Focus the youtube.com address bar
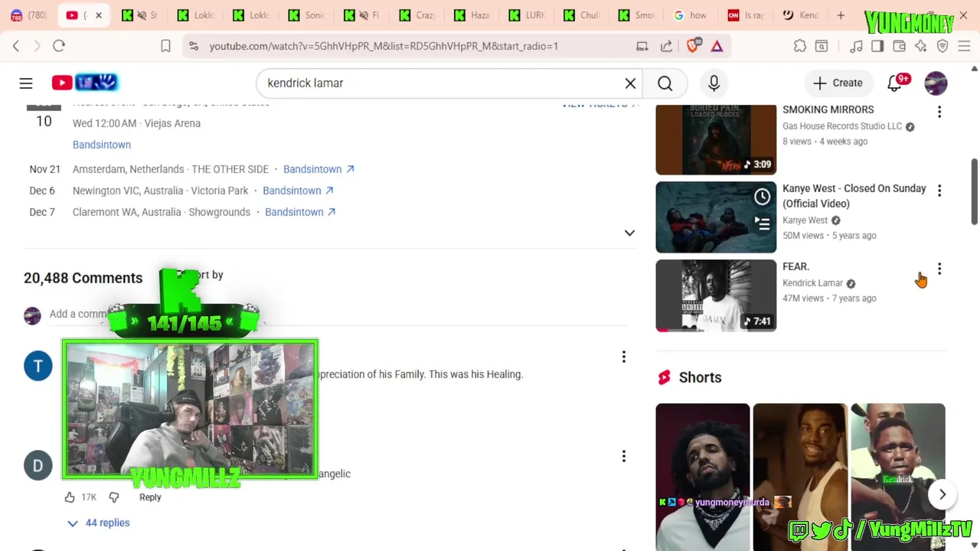 click(384, 46)
